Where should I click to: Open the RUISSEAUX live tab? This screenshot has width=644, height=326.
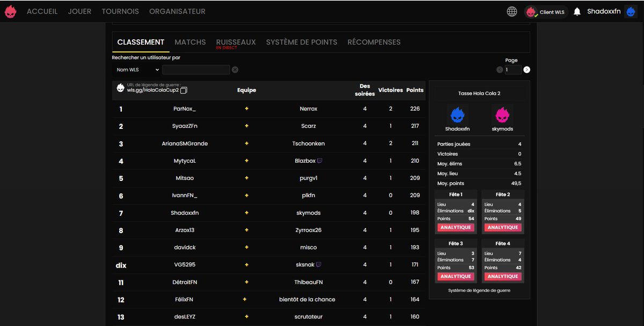(236, 42)
